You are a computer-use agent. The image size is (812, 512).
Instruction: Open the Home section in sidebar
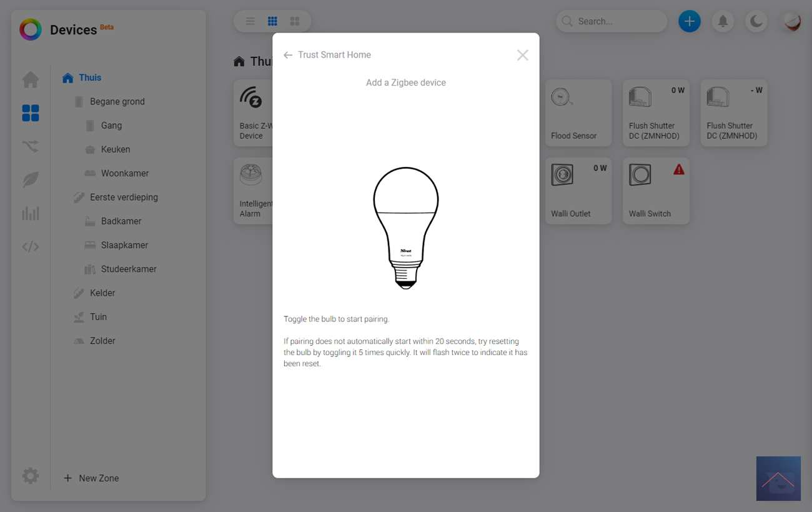pyautogui.click(x=31, y=80)
